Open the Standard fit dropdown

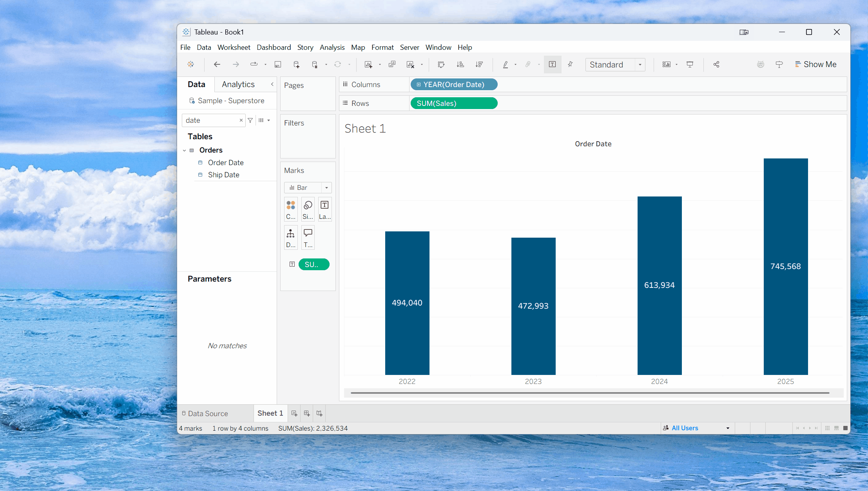(x=640, y=65)
